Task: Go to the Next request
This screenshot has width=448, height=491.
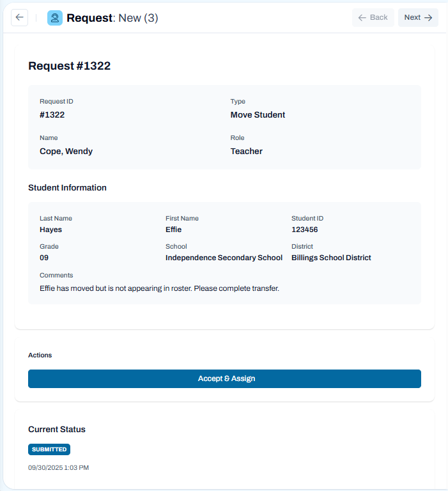Action: [x=418, y=17]
